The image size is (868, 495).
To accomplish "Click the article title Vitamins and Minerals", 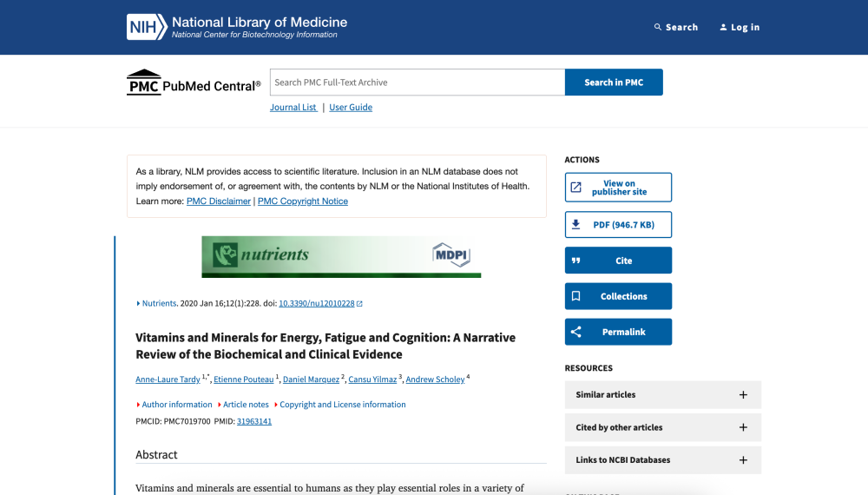I will click(x=325, y=346).
